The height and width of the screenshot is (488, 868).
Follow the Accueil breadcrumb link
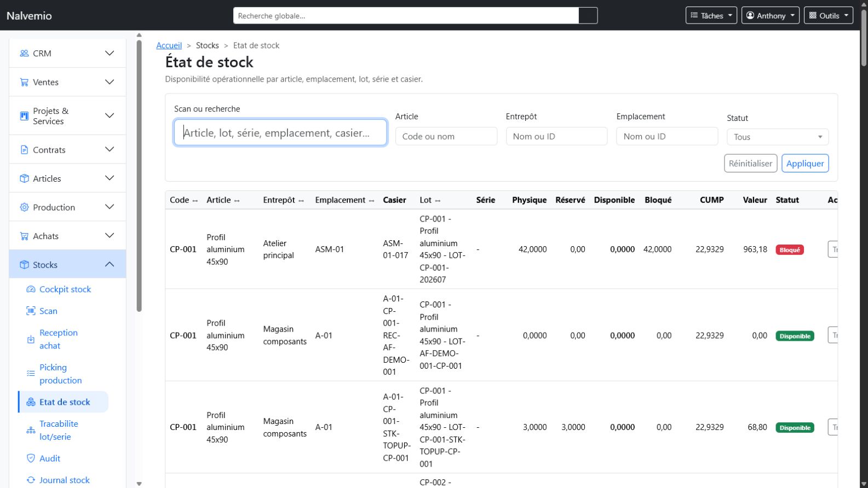(x=169, y=45)
